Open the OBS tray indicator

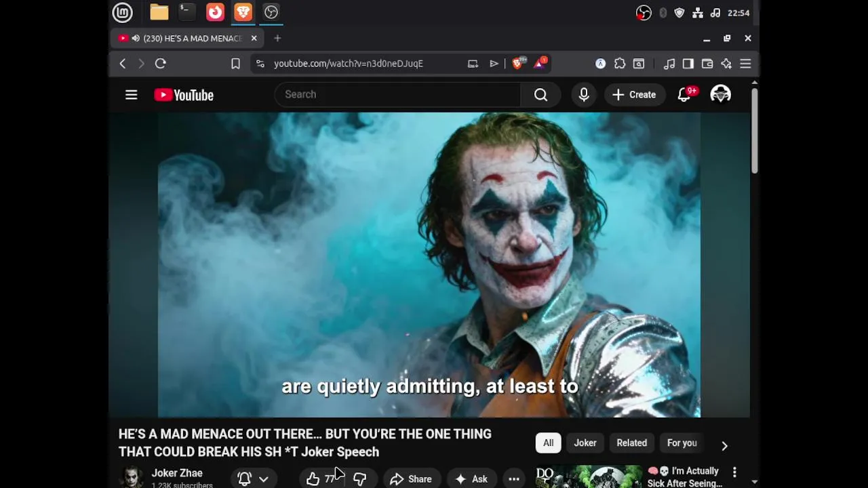pyautogui.click(x=644, y=13)
